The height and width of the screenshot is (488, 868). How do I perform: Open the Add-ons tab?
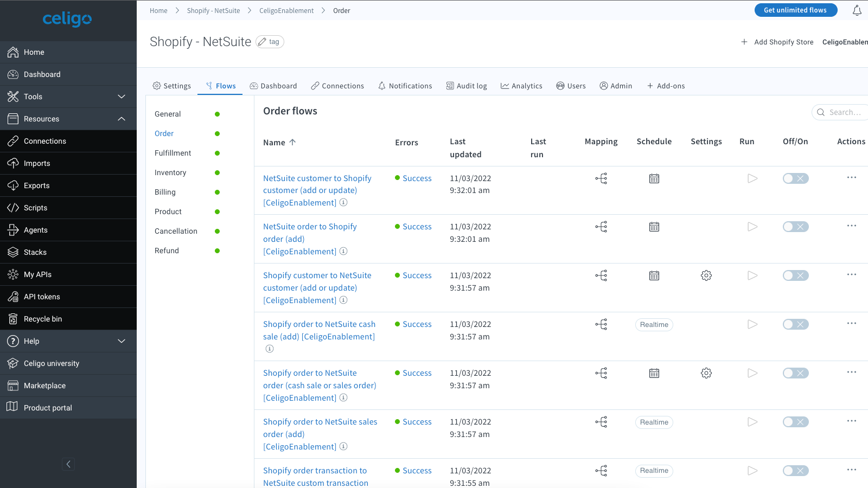point(666,86)
